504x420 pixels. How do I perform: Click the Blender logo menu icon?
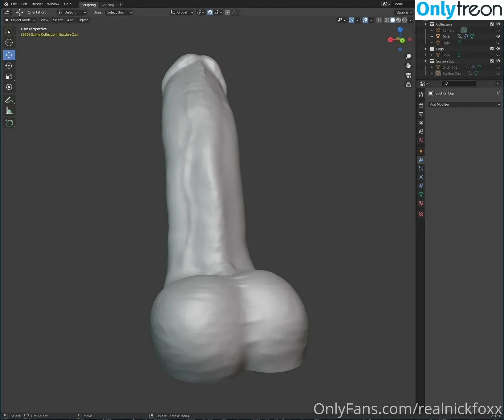point(6,4)
